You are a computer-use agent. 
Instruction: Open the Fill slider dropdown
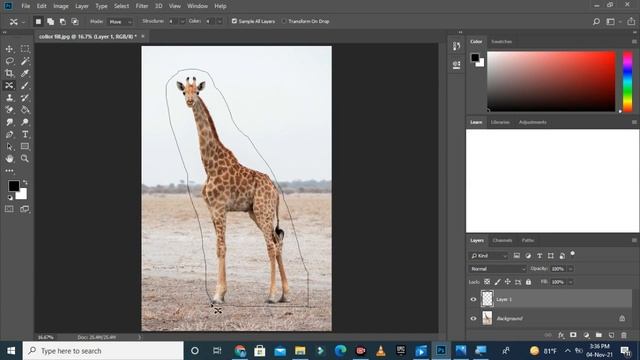pyautogui.click(x=570, y=282)
